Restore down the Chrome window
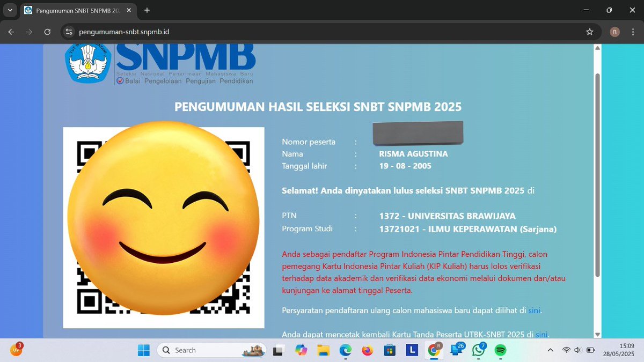Image resolution: width=644 pixels, height=362 pixels. 609,10
